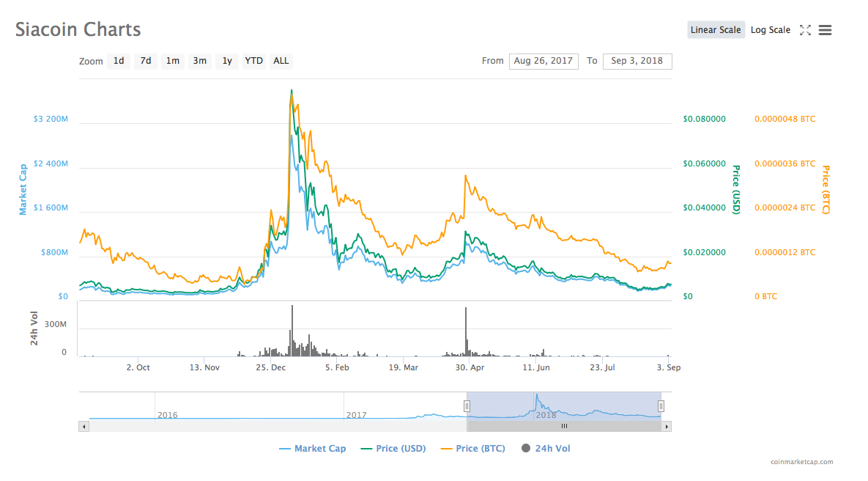The width and height of the screenshot is (868, 481).
Task: Set zoom to 1m
Action: (173, 61)
